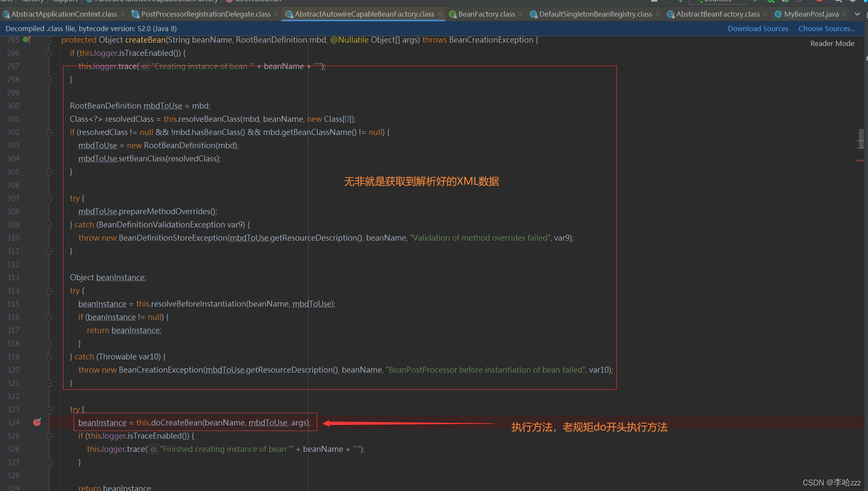Click the DefaultSingletonBeanRegistry.class file icon
Viewport: 868px width, 491px height.
[533, 14]
